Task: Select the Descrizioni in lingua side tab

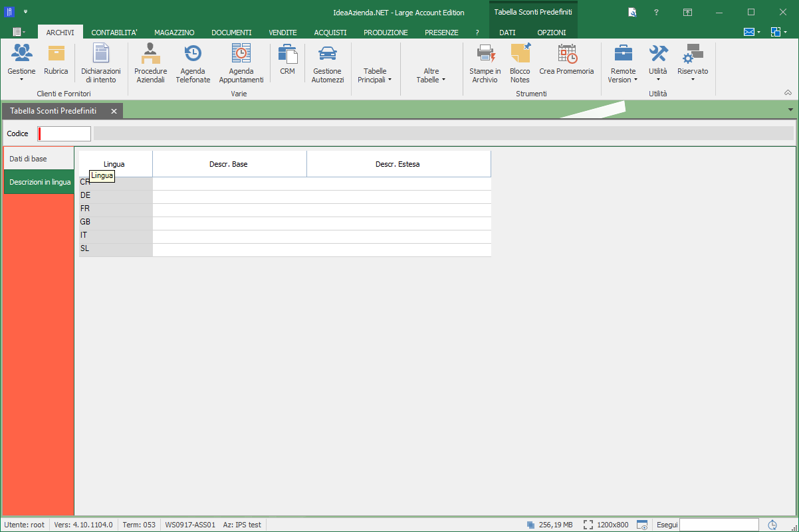Action: tap(39, 182)
